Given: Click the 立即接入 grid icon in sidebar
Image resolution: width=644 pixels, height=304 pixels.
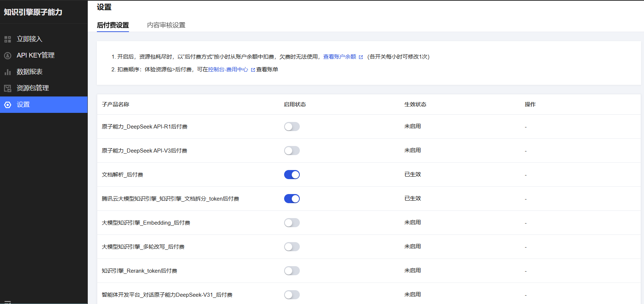Looking at the screenshot, I should click(x=8, y=39).
